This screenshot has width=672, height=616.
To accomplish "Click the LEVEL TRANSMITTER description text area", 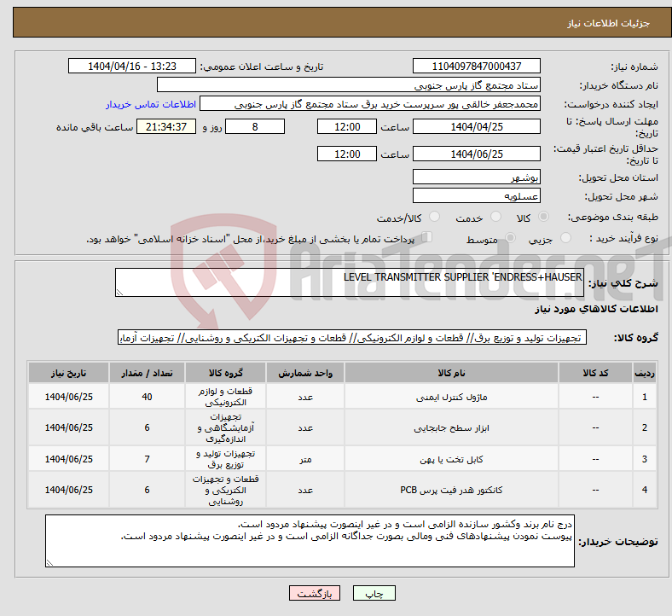I will 350,282.
